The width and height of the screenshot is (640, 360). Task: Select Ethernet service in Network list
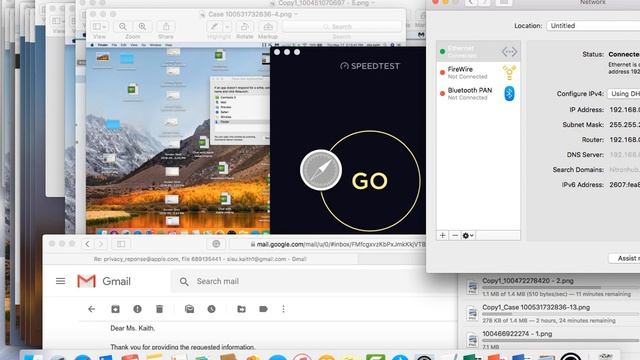(478, 51)
